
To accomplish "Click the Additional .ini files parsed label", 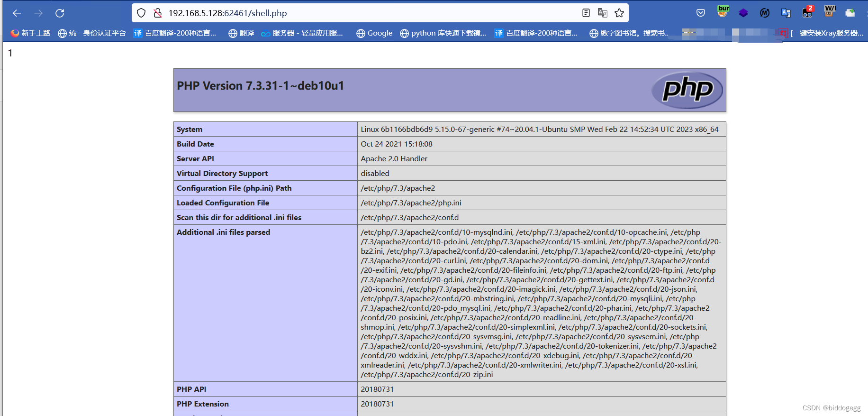I will [x=224, y=232].
